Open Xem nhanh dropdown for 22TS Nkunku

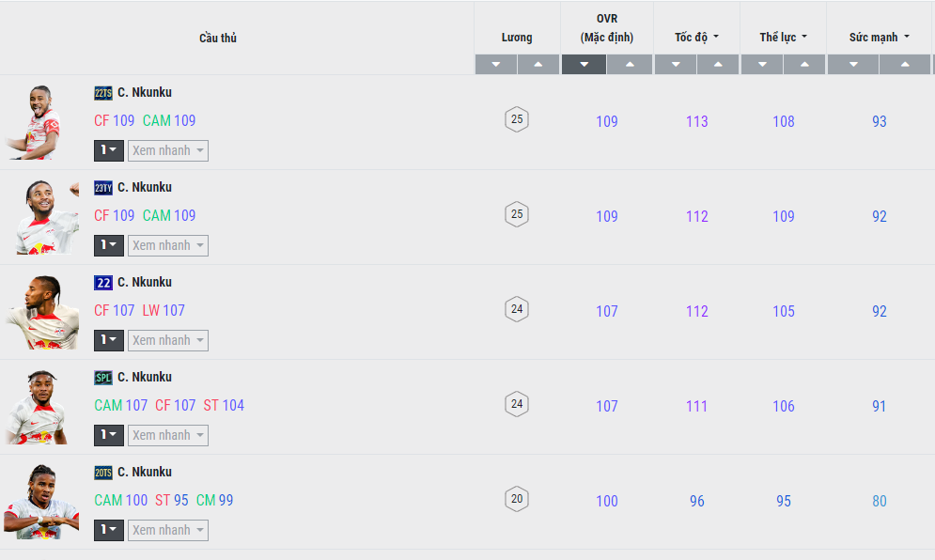point(168,151)
